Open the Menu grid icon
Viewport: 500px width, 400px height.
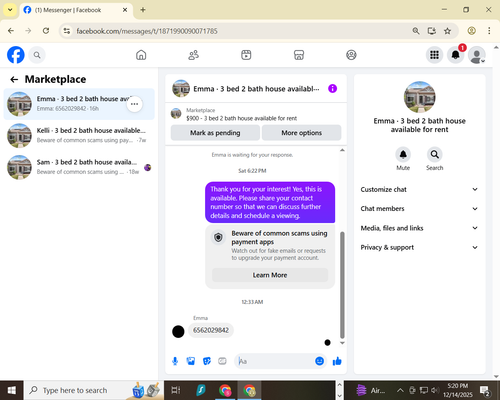pos(434,55)
